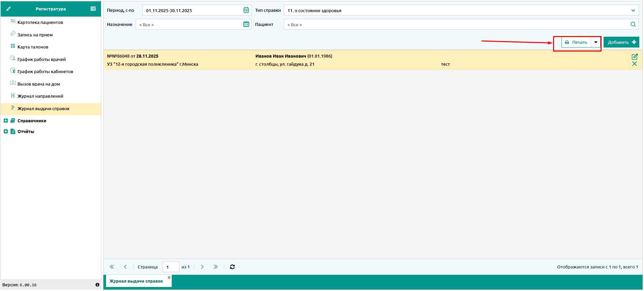Open the appointment list icon in Назначение field
Screen dimensions: 644x291
pos(246,25)
